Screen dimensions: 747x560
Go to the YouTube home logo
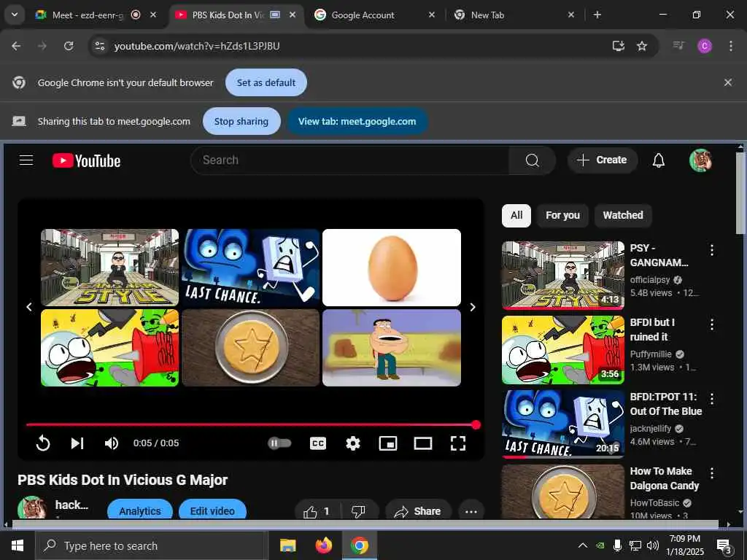click(86, 160)
